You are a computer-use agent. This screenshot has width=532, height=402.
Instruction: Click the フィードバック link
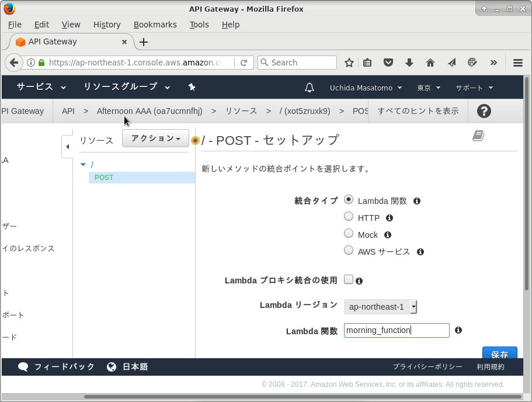tap(56, 367)
